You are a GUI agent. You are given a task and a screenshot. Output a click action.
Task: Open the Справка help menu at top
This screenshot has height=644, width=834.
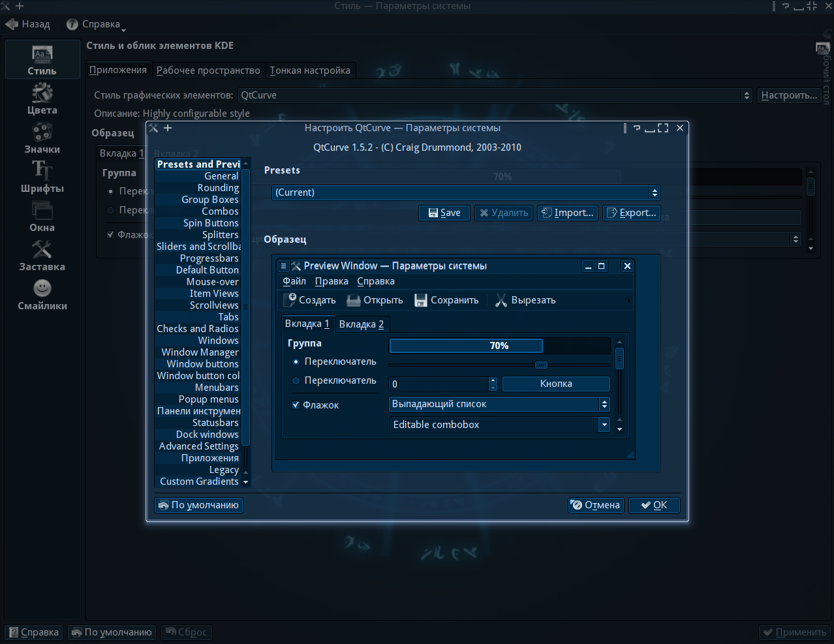point(95,24)
